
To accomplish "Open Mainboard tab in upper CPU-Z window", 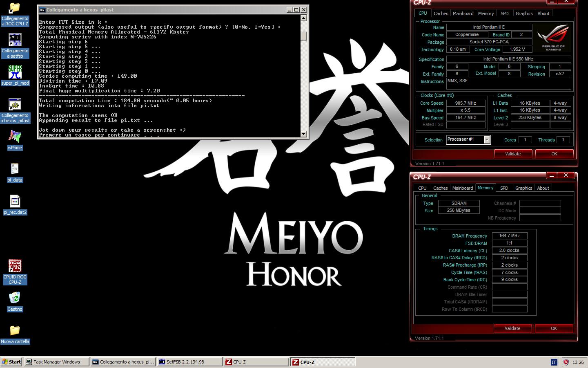I will click(x=463, y=13).
